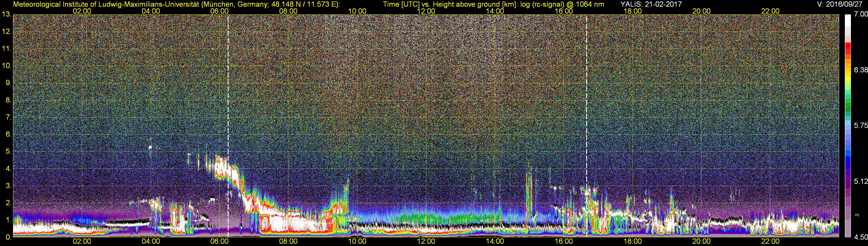Click the 18:00 label on the lower time axis
The image size is (868, 246).
(x=632, y=242)
